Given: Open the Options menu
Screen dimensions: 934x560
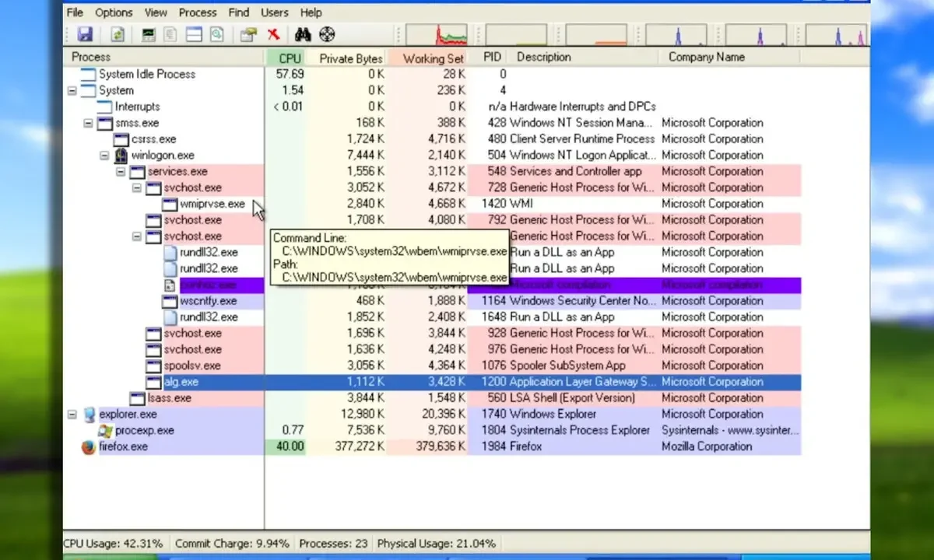Looking at the screenshot, I should click(x=114, y=12).
